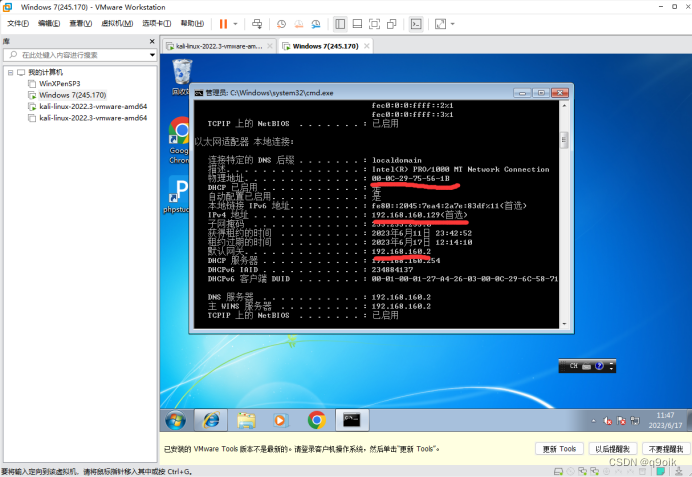Select Windows 7(245.170) in the library tree
The image size is (692, 477).
[72, 95]
